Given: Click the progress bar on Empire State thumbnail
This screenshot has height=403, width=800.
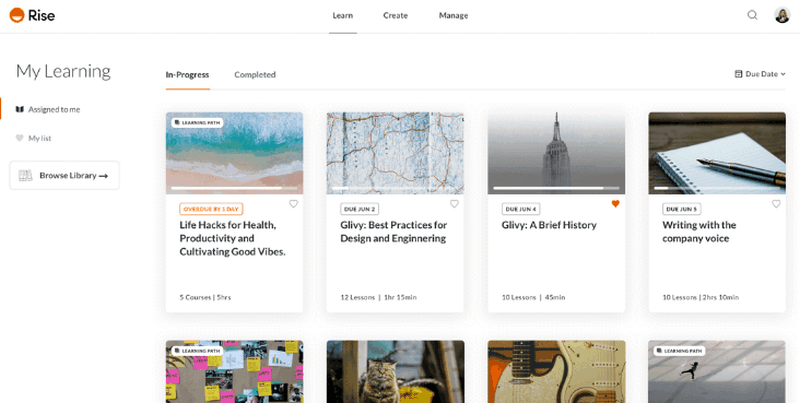Looking at the screenshot, I should [x=556, y=188].
